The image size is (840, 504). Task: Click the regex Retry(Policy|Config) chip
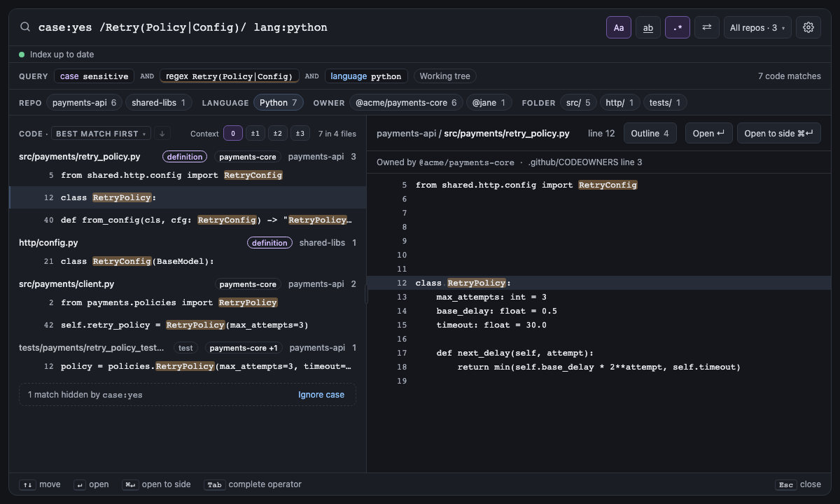point(230,76)
